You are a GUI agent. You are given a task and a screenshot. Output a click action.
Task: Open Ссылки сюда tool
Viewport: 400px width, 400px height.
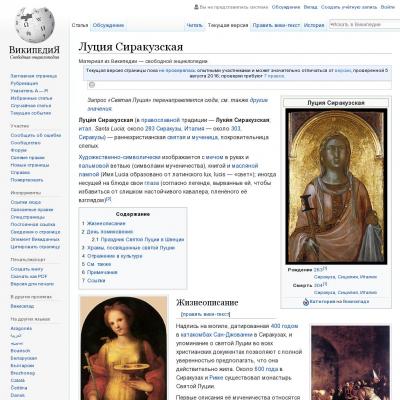[x=26, y=202]
